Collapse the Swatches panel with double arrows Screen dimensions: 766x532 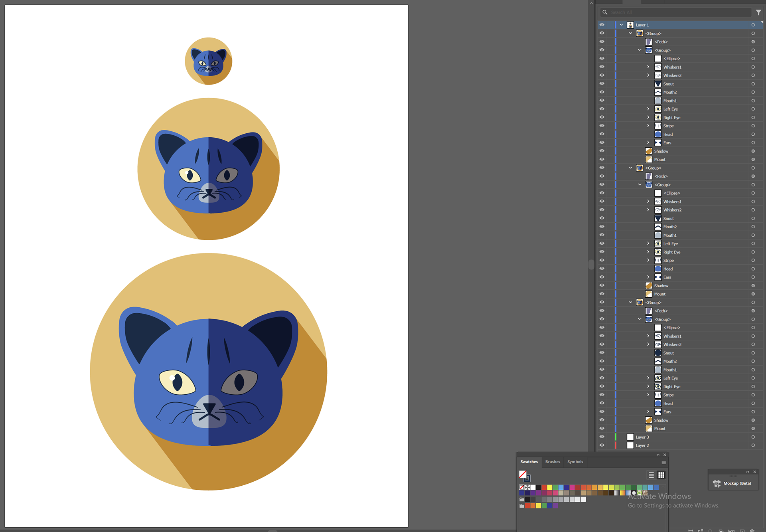pos(658,455)
